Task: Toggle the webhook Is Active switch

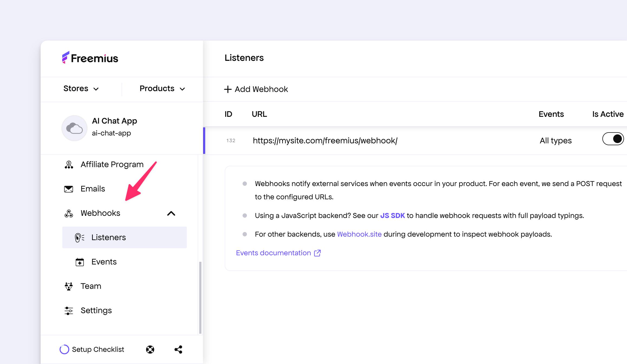Action: click(x=613, y=139)
